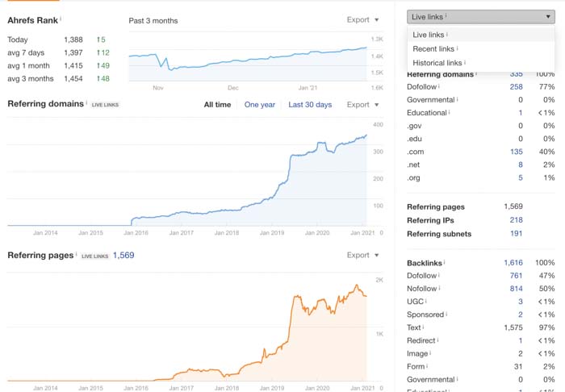565x392 pixels.
Task: Click the avg 1 month rank value 1,415
Action: [x=73, y=65]
